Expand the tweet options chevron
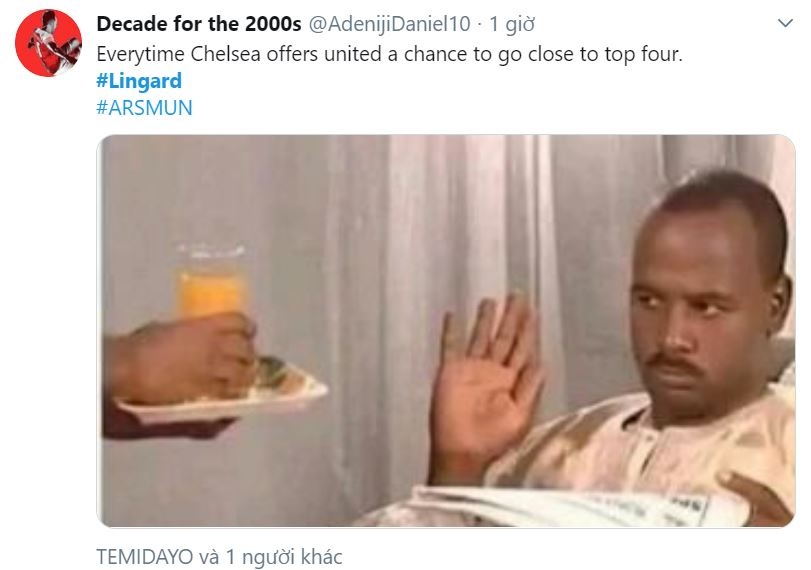The image size is (811, 570). (x=785, y=23)
